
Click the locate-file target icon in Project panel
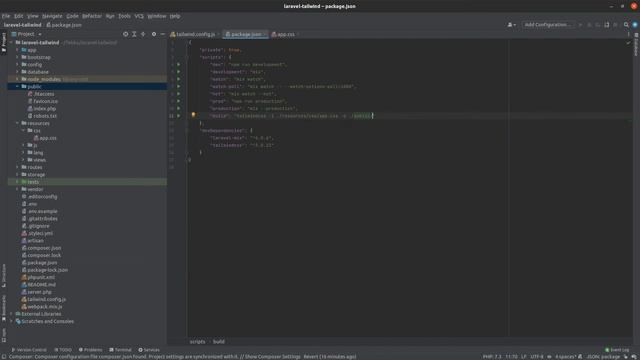pos(125,34)
